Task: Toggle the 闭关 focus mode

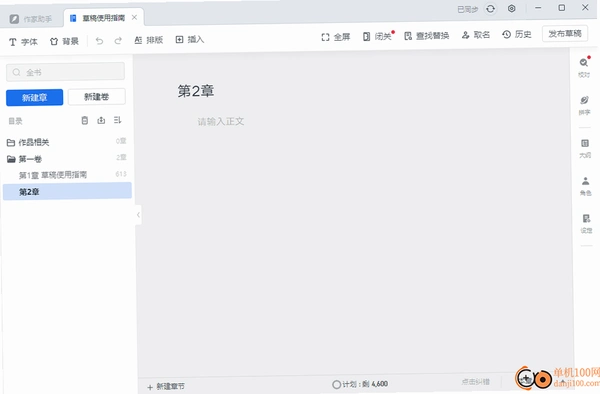Action: (x=378, y=36)
